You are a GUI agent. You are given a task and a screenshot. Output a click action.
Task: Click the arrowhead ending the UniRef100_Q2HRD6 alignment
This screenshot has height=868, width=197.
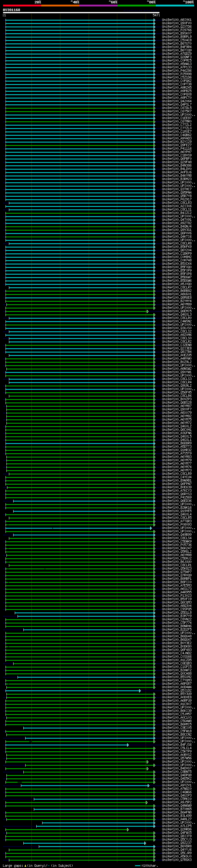click(128, 830)
